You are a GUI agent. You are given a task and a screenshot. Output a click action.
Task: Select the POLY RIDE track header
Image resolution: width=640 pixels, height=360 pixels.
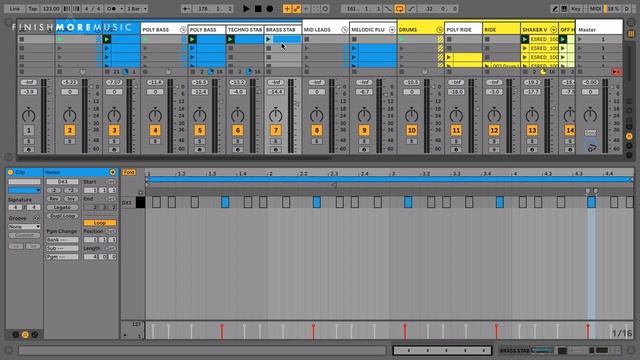(x=462, y=29)
